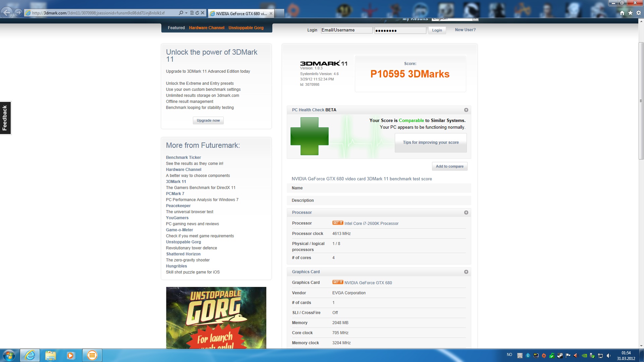This screenshot has width=644, height=362.
Task: Click Safely Remove Hardware tray icon
Action: [x=592, y=356]
